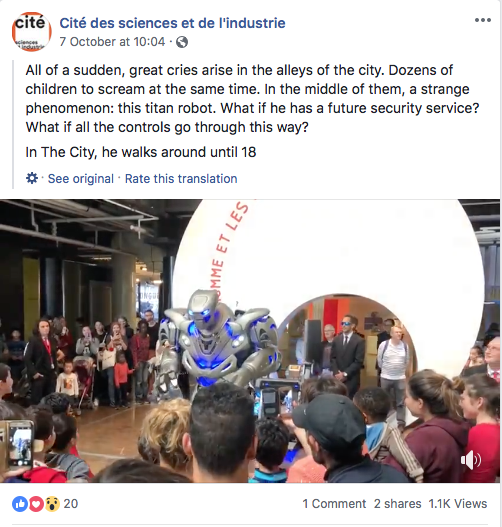
Task: Play the Titan robot video
Action: (x=250, y=341)
